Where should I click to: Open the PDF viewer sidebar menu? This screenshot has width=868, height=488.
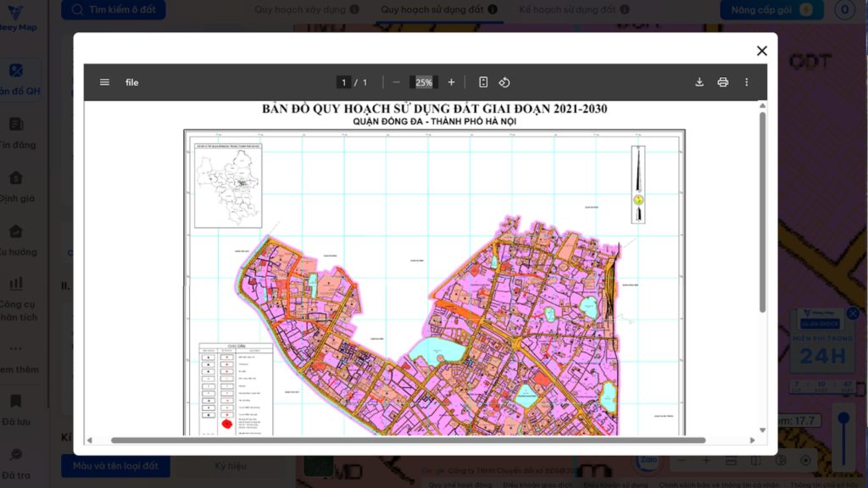[x=104, y=82]
